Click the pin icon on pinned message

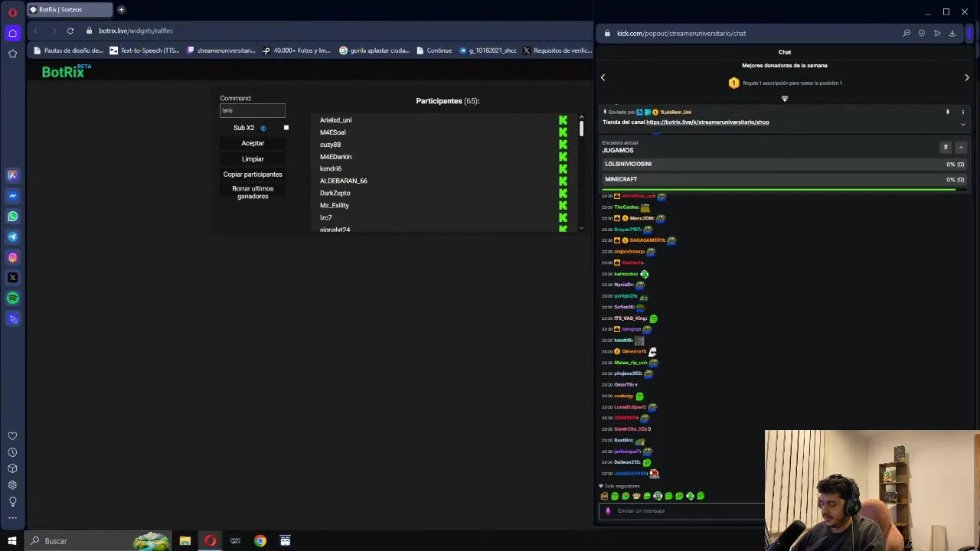(948, 112)
